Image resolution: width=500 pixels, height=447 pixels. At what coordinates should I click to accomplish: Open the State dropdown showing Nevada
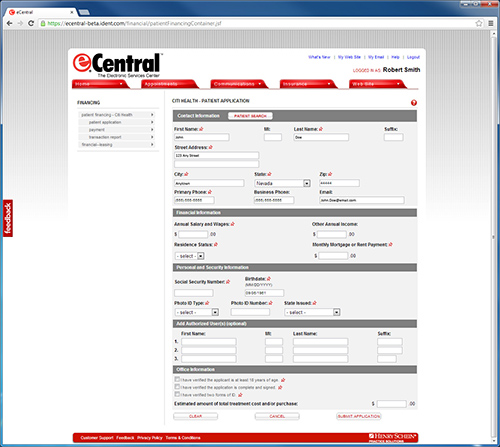pos(282,183)
